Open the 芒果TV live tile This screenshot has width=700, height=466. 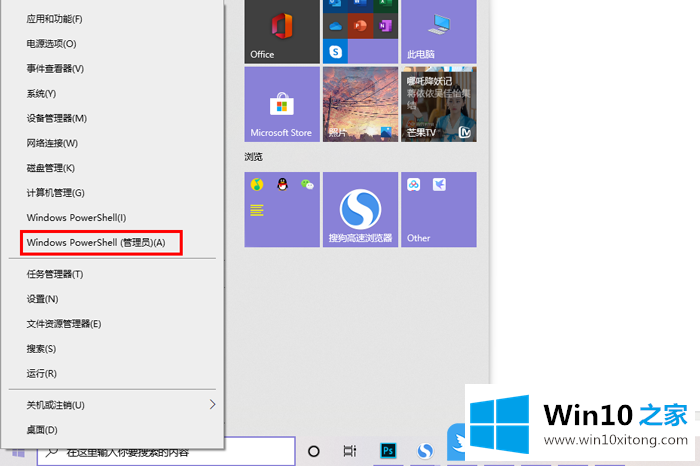click(439, 104)
